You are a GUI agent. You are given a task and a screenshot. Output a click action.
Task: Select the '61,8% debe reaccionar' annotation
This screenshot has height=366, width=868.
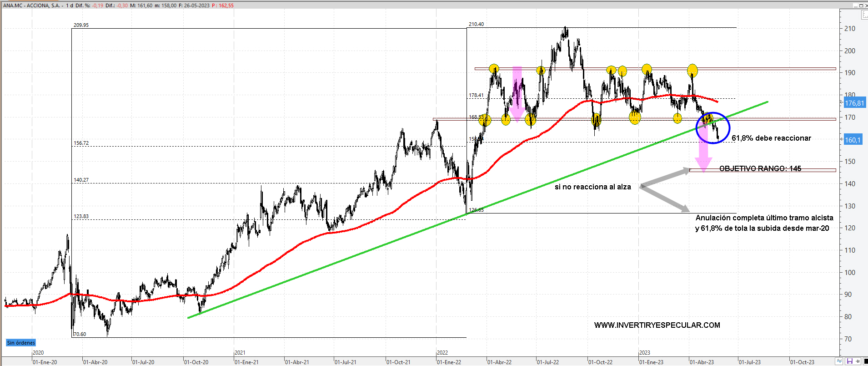click(x=771, y=138)
